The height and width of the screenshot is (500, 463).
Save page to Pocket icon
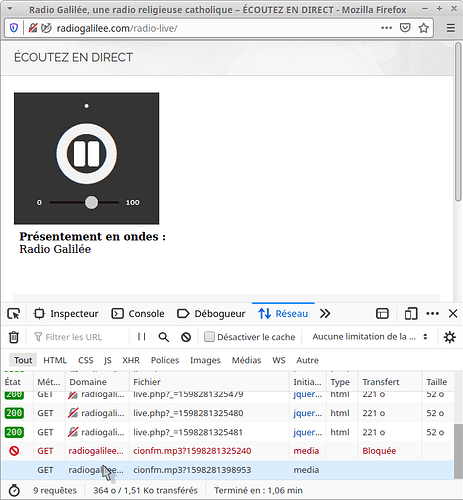[x=405, y=28]
